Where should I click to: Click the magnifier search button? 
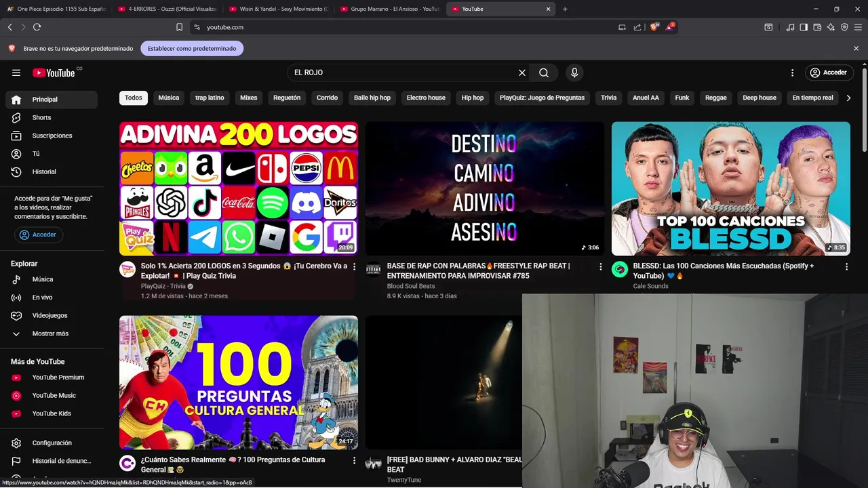[544, 73]
